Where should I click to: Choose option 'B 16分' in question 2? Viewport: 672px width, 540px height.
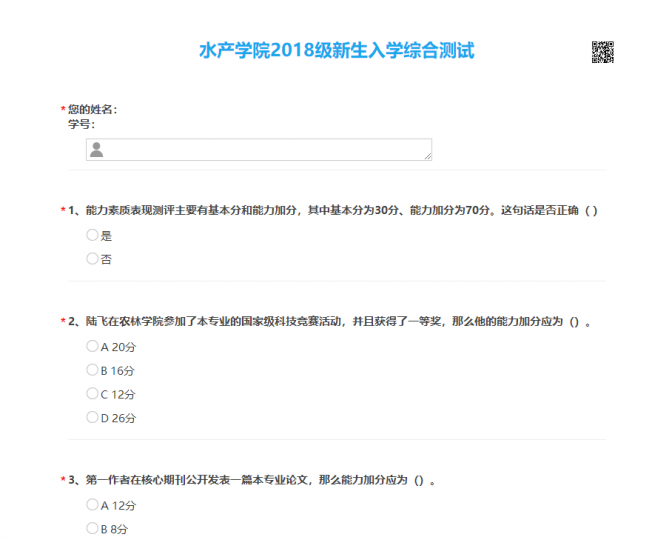(93, 370)
